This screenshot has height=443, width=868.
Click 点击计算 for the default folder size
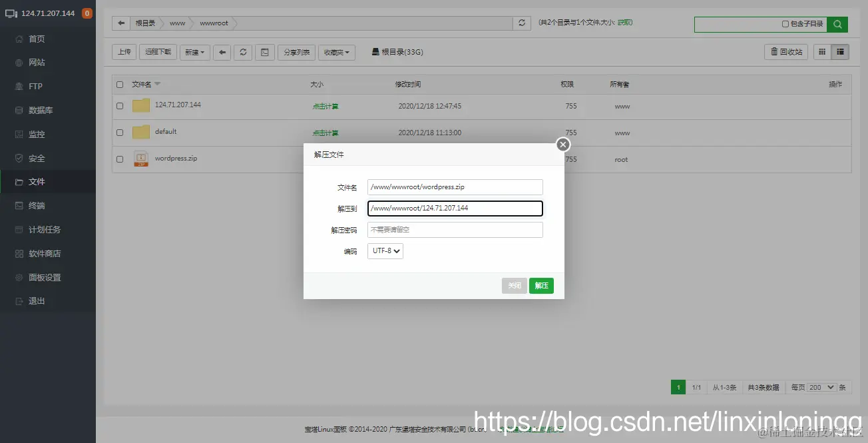click(325, 132)
